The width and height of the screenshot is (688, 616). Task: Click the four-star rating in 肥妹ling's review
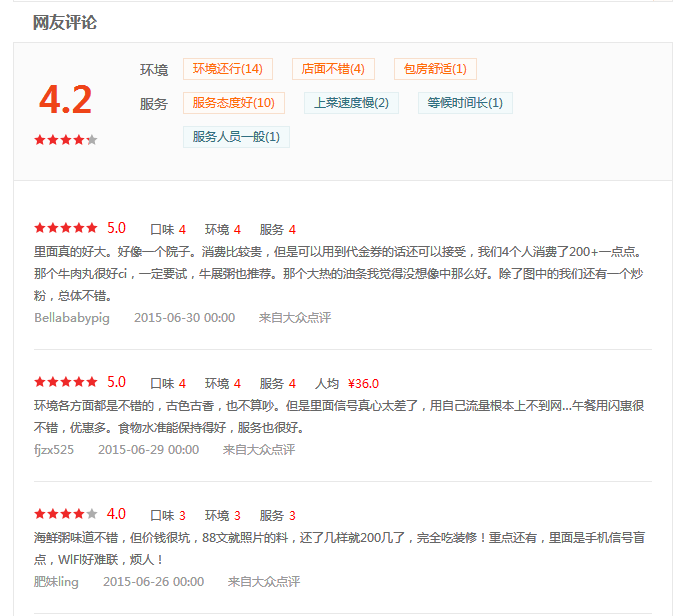[x=65, y=514]
